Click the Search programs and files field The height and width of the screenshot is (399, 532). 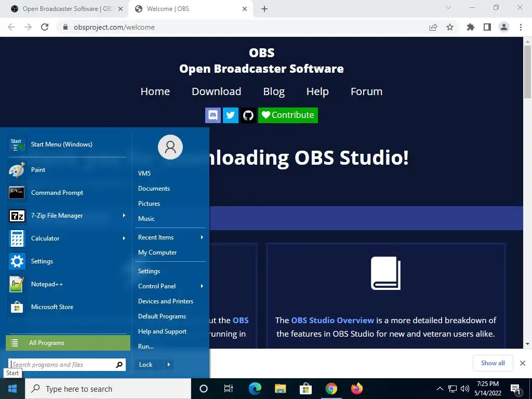(67, 365)
